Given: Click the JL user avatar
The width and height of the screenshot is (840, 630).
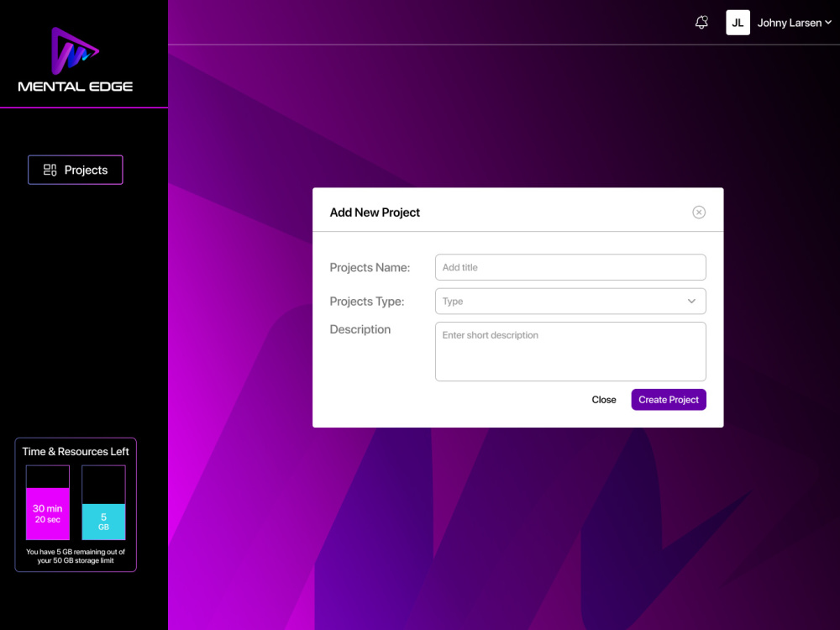Looking at the screenshot, I should (x=738, y=23).
